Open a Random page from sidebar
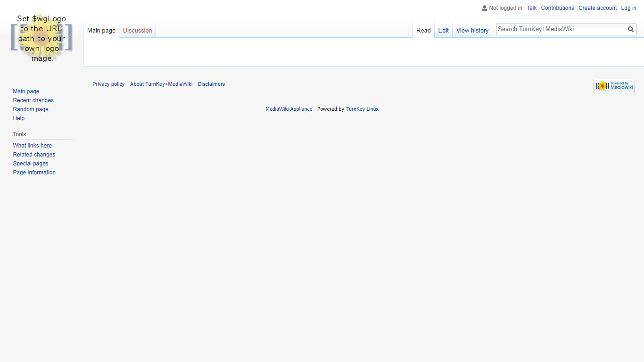 31,109
